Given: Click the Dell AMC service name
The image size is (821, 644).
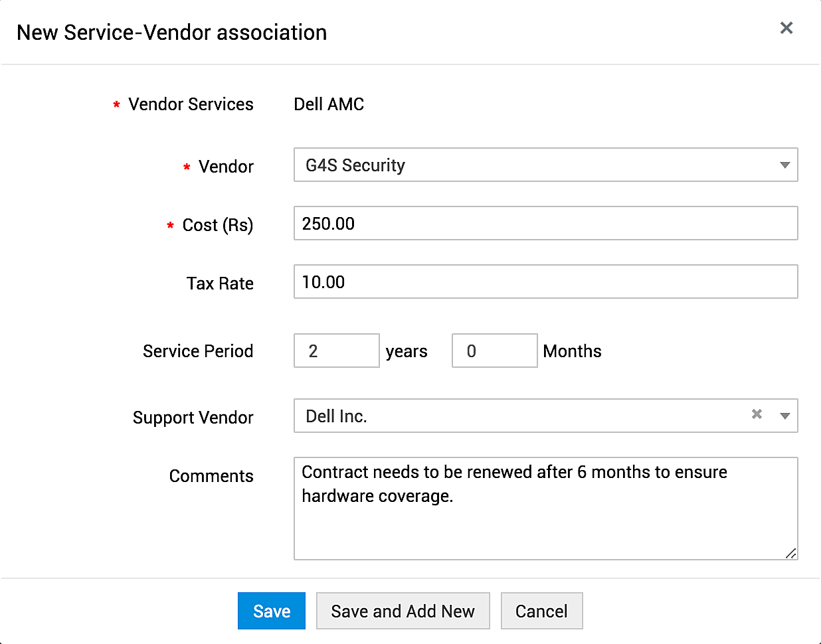Looking at the screenshot, I should click(329, 104).
